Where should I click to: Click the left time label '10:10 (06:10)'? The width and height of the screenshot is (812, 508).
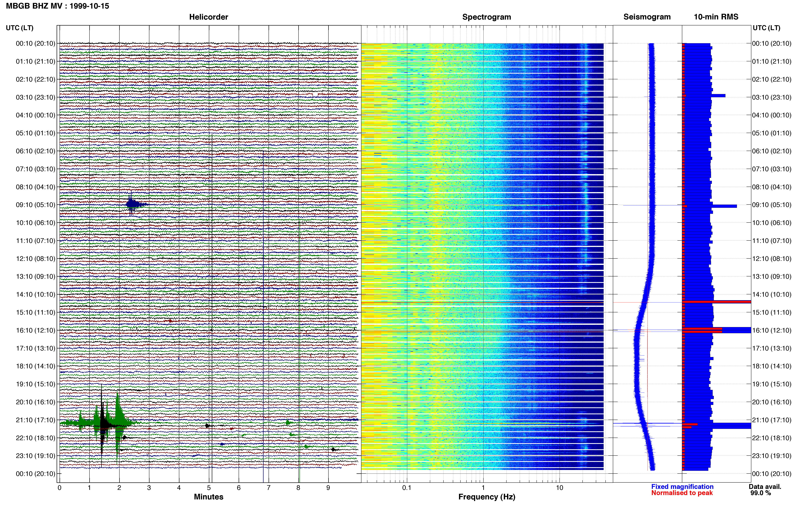[35, 223]
